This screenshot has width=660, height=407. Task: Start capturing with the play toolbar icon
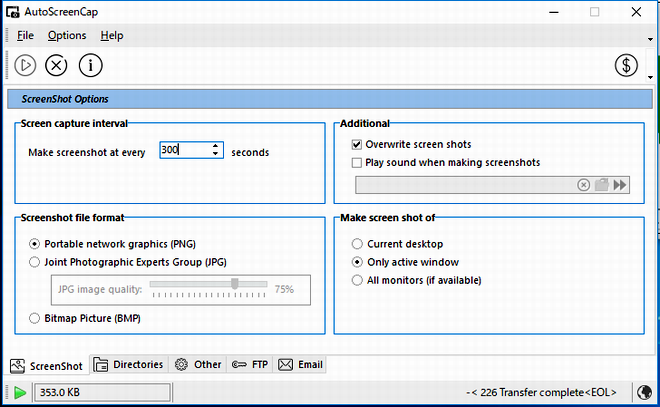25,65
